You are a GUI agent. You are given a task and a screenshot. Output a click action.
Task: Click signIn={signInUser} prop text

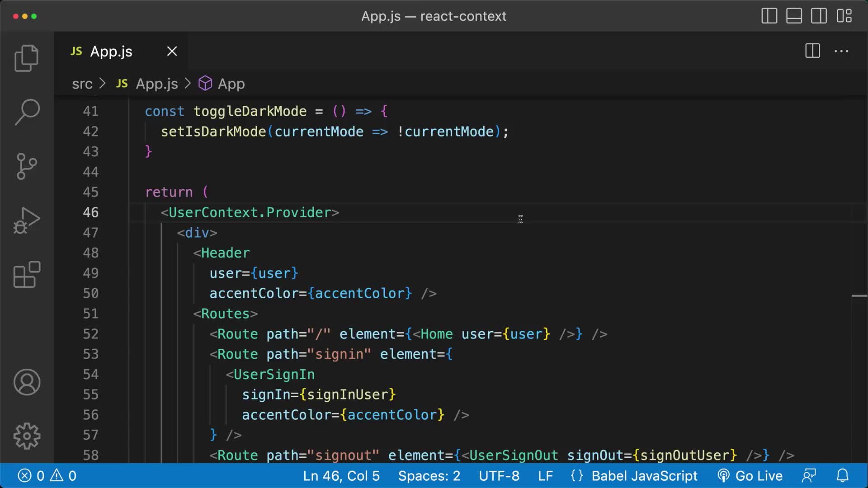319,394
